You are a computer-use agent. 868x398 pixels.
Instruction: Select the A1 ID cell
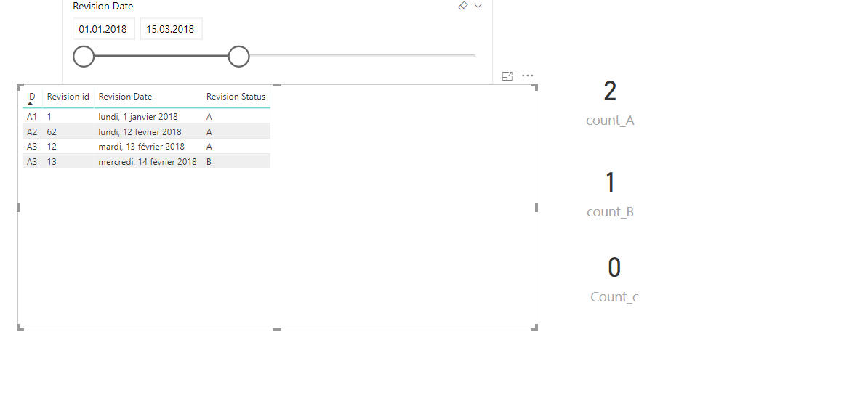click(x=32, y=117)
